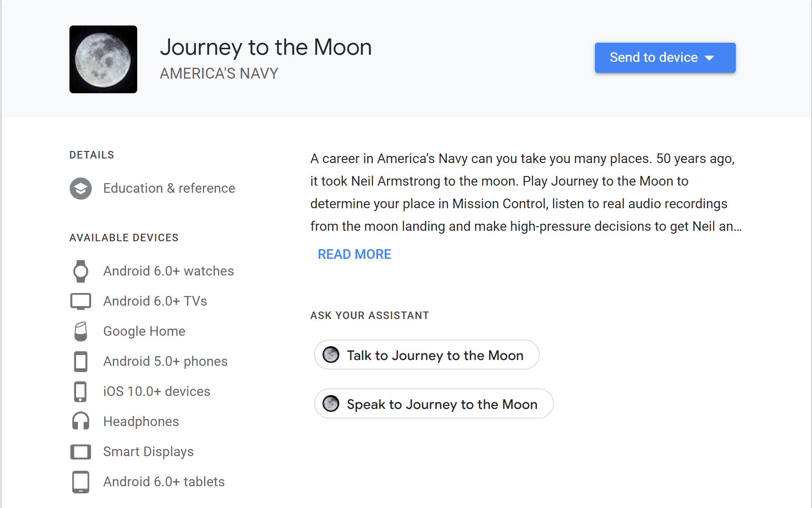Viewport: 812px width, 508px height.
Task: Click the moon app thumbnail image
Action: click(x=103, y=59)
